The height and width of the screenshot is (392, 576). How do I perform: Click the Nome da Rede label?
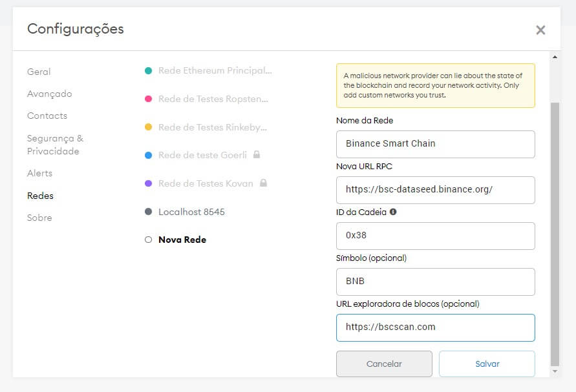click(x=365, y=120)
